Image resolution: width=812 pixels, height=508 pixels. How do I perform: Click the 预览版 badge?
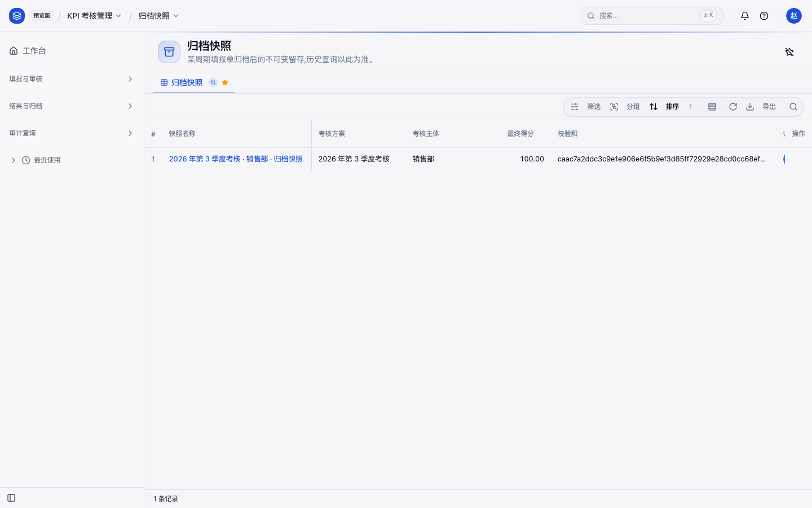(42, 16)
